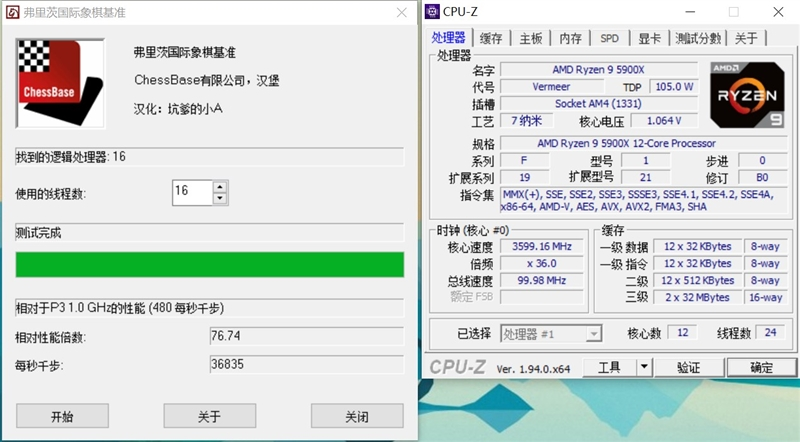Click the process technology 7 纳米 value

click(x=526, y=121)
